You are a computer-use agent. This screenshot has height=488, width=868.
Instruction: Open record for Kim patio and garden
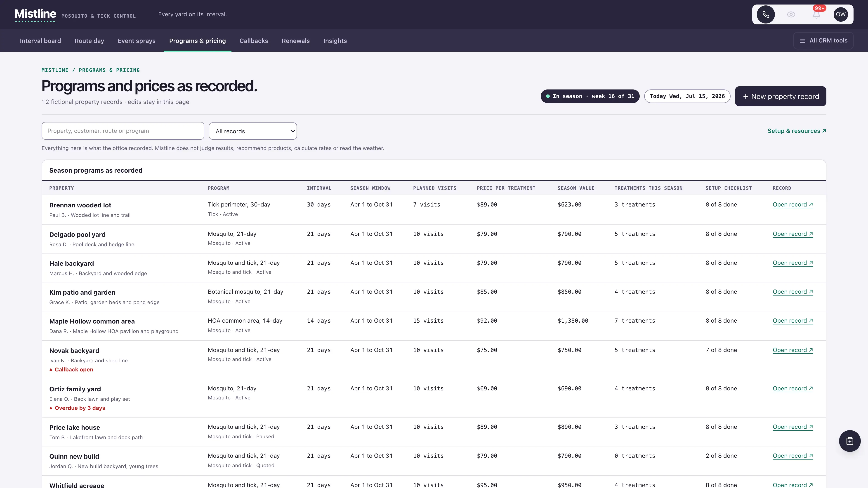(x=793, y=292)
